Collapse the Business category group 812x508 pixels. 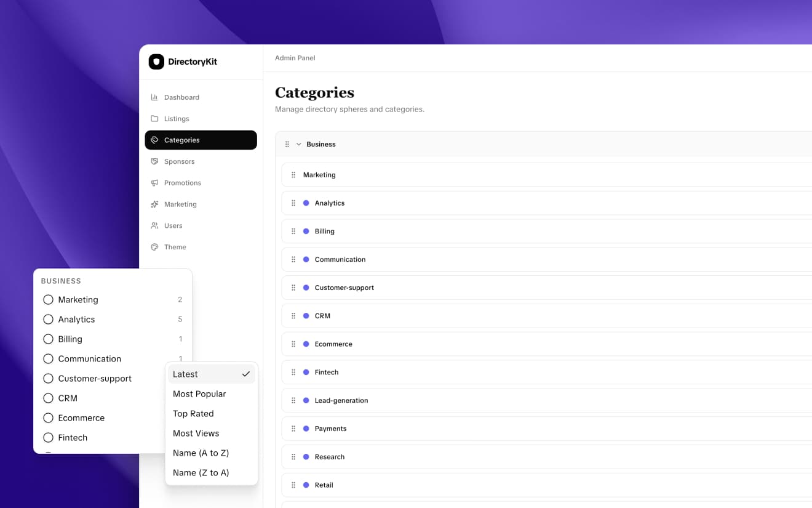pos(299,143)
